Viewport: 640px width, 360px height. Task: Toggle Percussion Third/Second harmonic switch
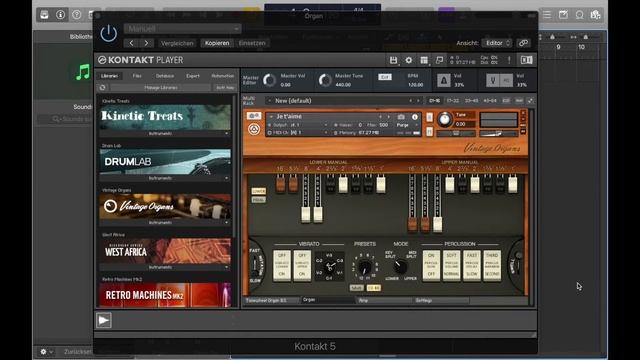pos(492,265)
